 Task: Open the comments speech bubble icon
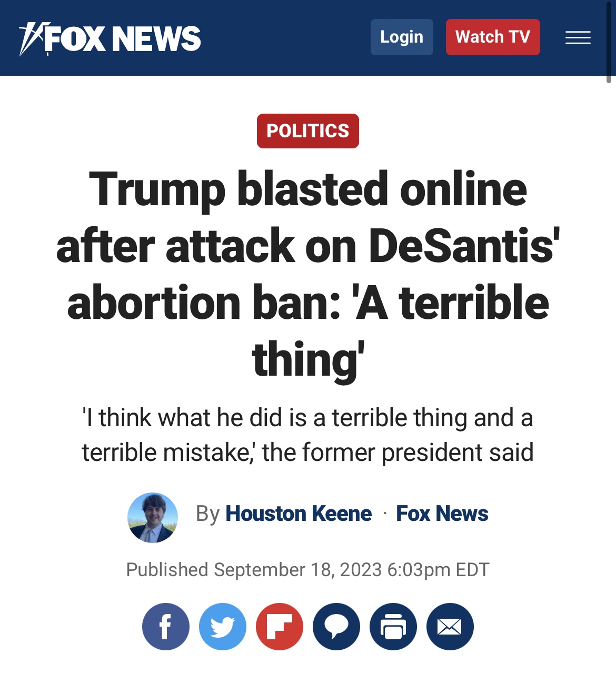[336, 627]
